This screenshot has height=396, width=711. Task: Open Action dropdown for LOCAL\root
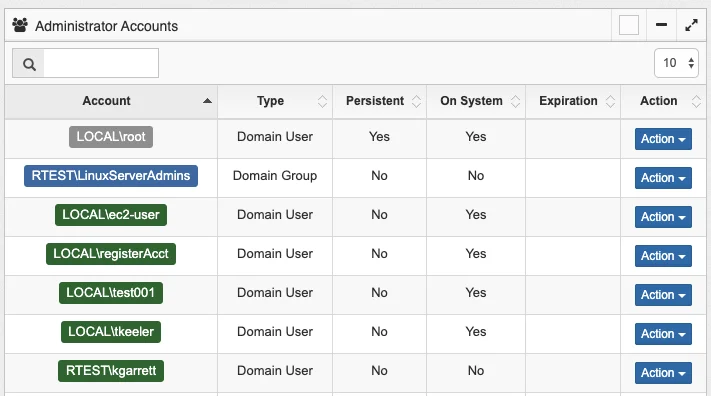coord(663,139)
